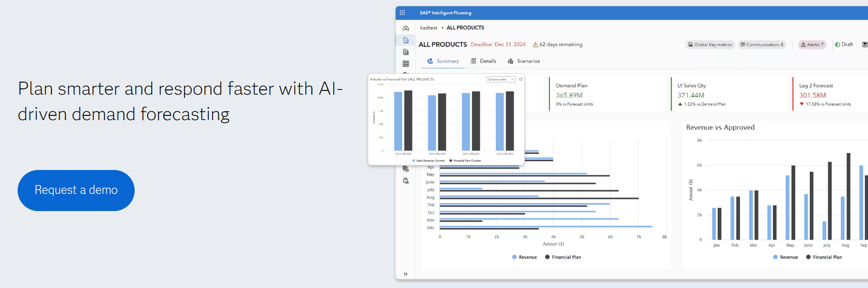Toggle the Draft status indicator

click(x=844, y=45)
